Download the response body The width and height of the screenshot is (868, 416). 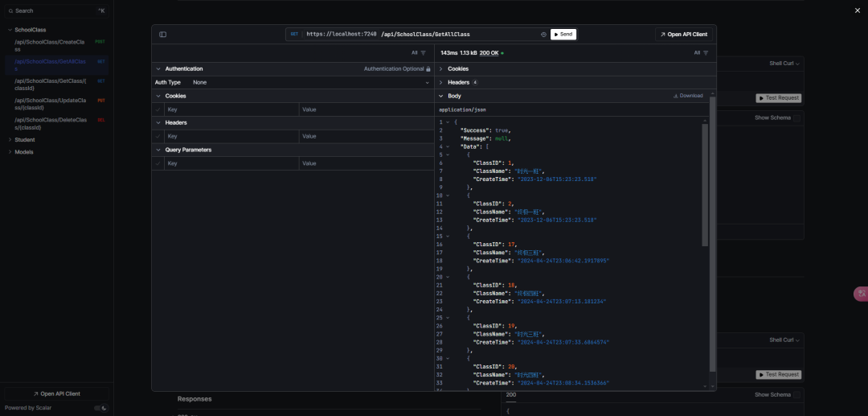[688, 96]
